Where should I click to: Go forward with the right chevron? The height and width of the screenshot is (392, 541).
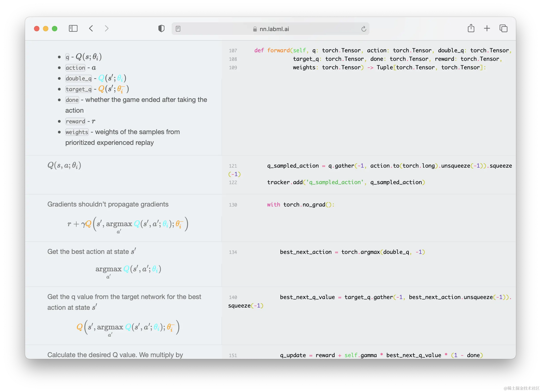click(107, 29)
